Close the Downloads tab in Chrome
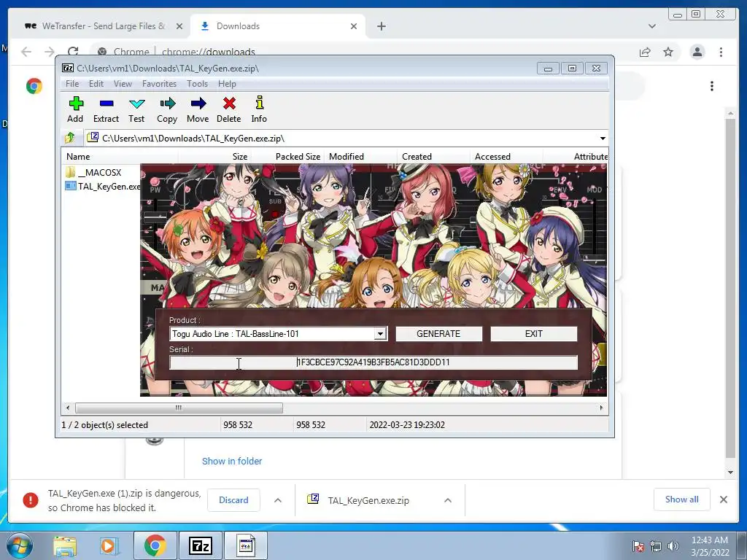 pyautogui.click(x=354, y=26)
